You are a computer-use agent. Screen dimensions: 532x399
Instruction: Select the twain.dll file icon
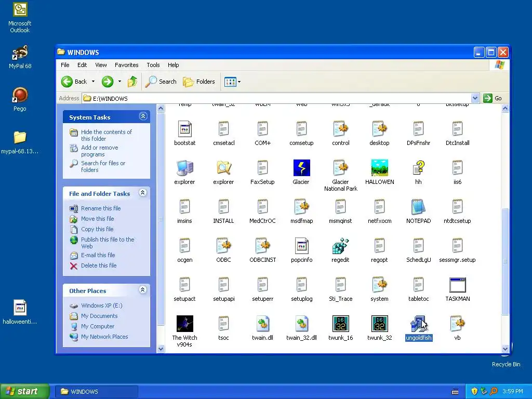262,324
